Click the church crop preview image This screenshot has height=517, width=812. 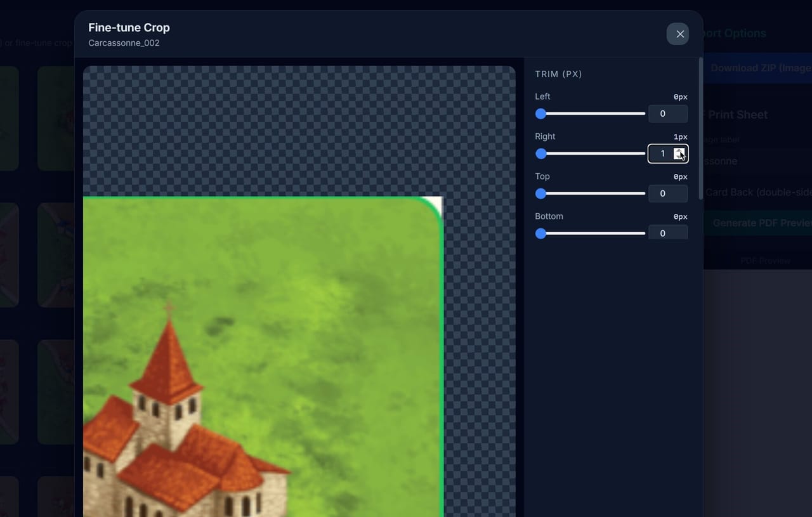click(x=263, y=357)
